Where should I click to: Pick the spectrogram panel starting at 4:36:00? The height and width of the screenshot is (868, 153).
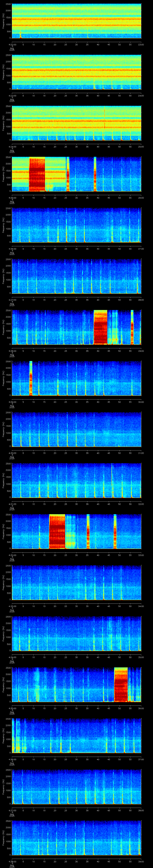[x=77, y=736]
